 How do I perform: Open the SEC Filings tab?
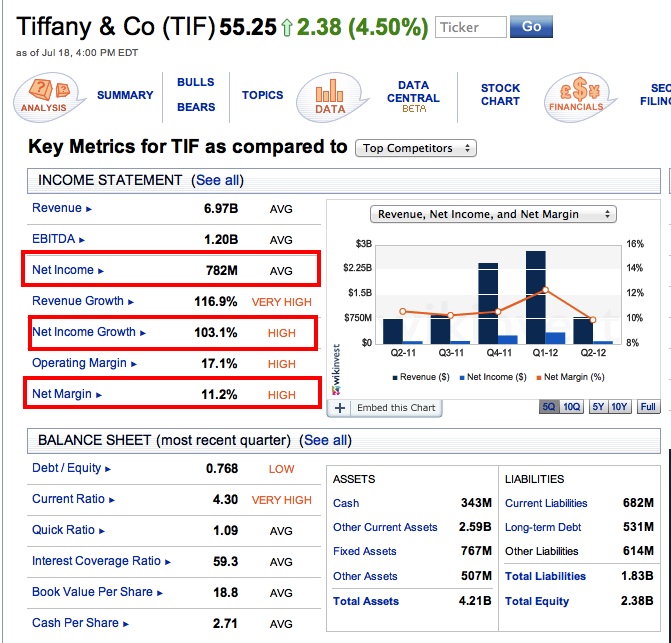tap(656, 95)
